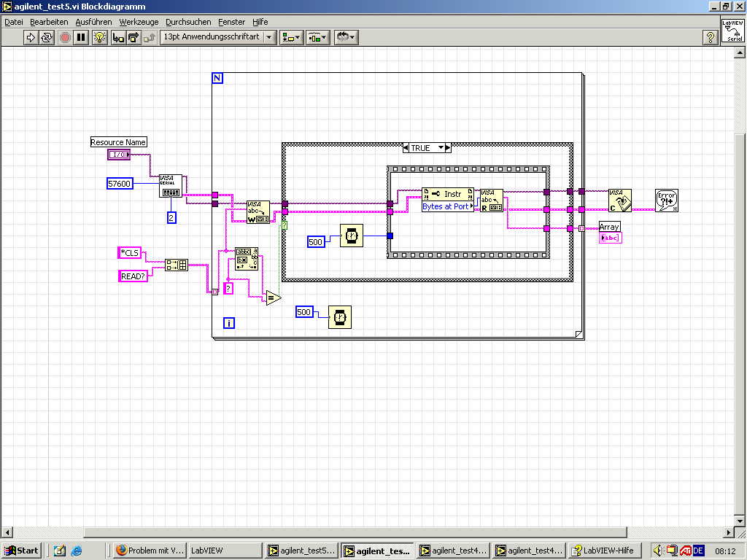
Task: Toggle to previous case with left arrow
Action: [x=406, y=148]
